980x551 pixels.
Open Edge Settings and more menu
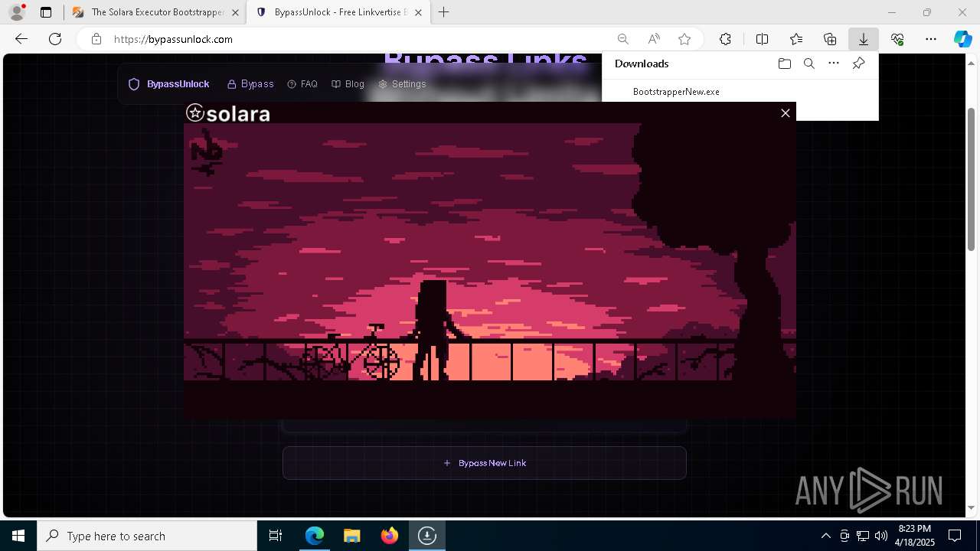pos(931,39)
